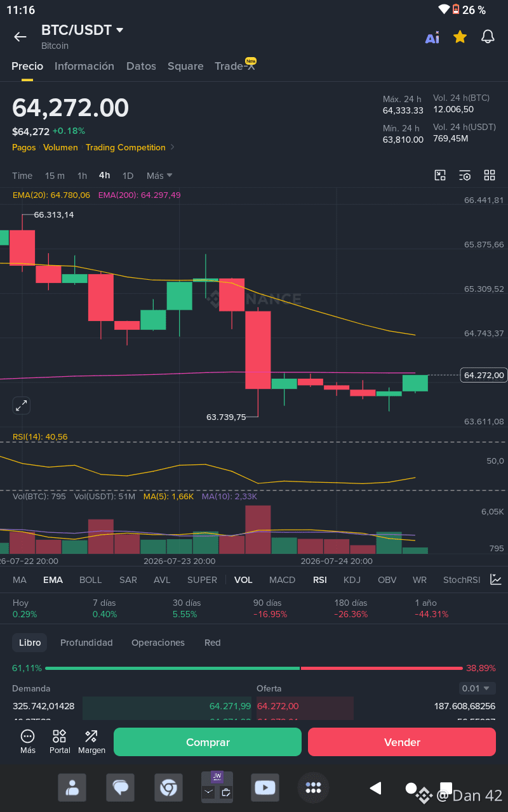The image size is (508, 812).
Task: Switch to the Precio tab
Action: (x=27, y=66)
